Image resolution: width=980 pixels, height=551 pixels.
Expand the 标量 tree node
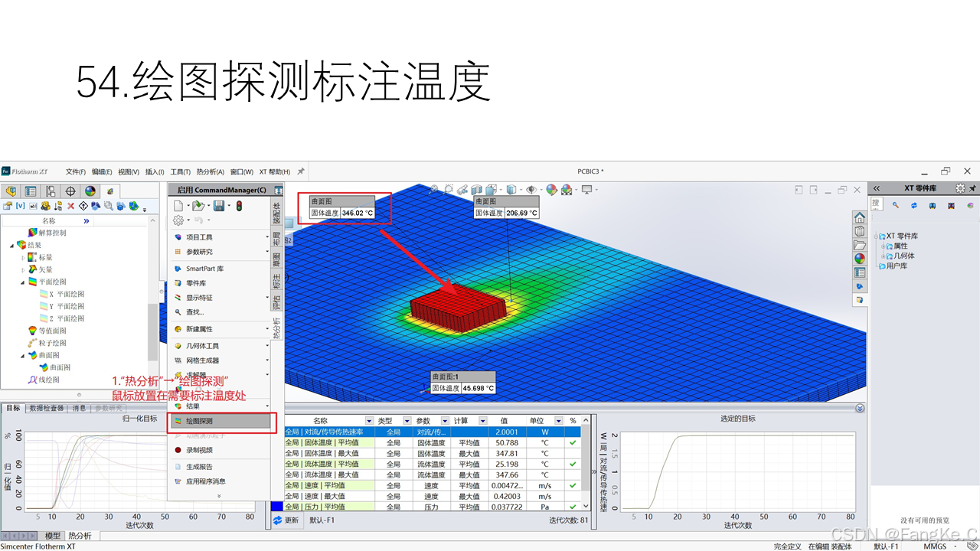click(23, 257)
